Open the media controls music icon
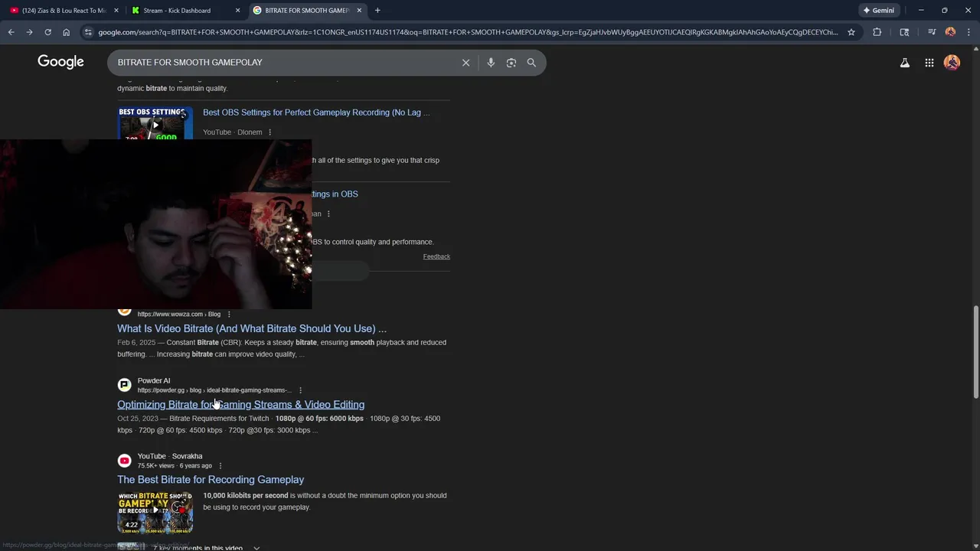This screenshot has height=551, width=980. (x=932, y=32)
